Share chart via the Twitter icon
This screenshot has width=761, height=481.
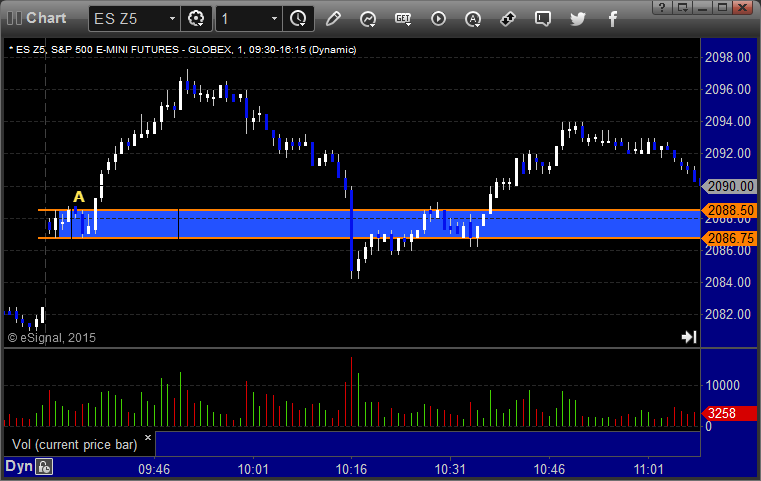click(578, 19)
